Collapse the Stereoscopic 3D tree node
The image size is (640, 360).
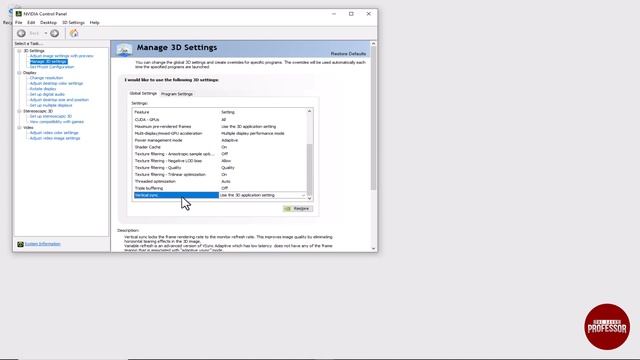click(19, 111)
